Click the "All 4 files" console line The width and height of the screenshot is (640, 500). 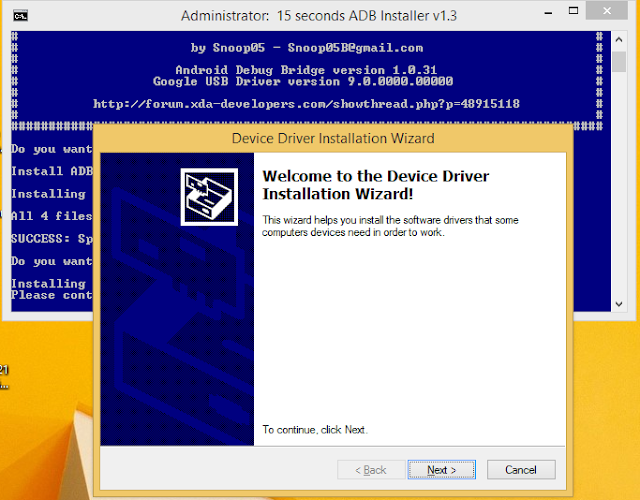click(x=52, y=216)
